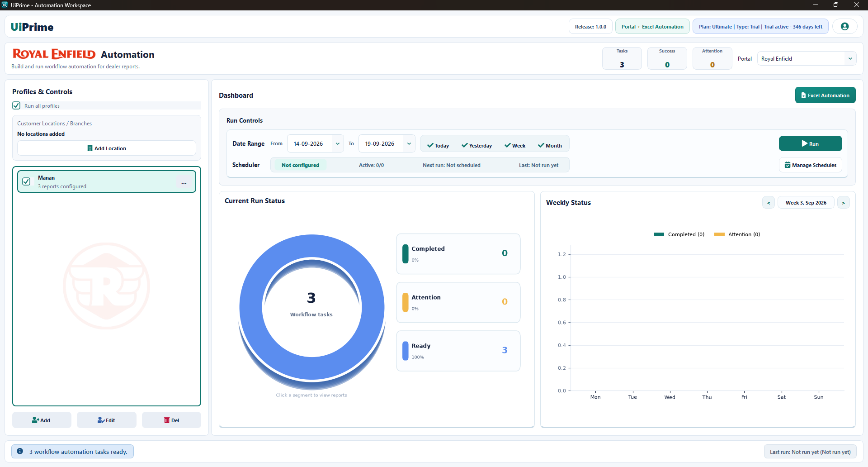Click green Completed color bar
Image resolution: width=868 pixels, height=467 pixels.
(406, 253)
